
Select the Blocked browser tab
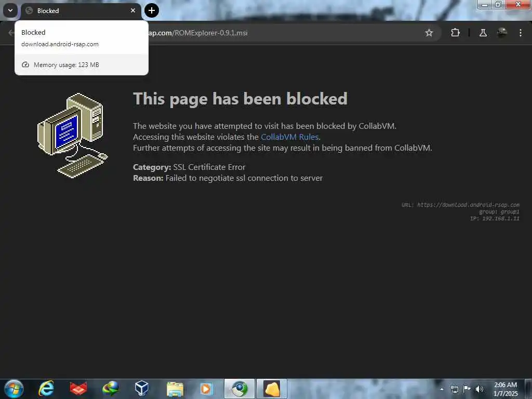81,11
